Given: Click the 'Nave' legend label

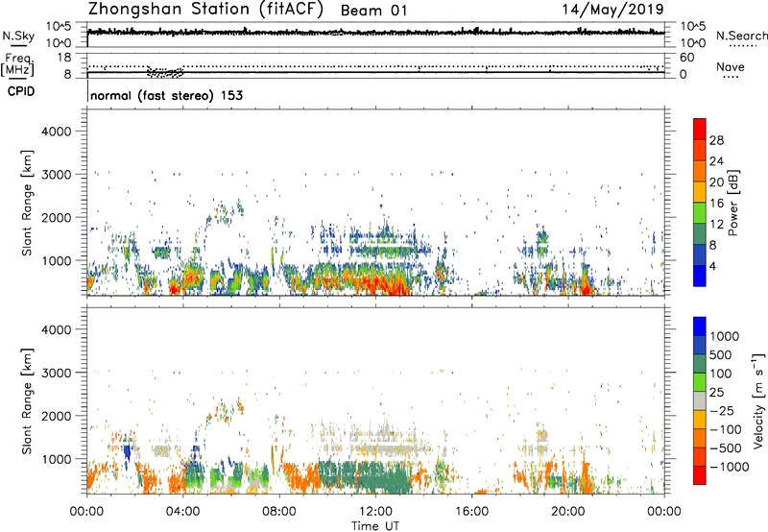Looking at the screenshot, I should (731, 67).
